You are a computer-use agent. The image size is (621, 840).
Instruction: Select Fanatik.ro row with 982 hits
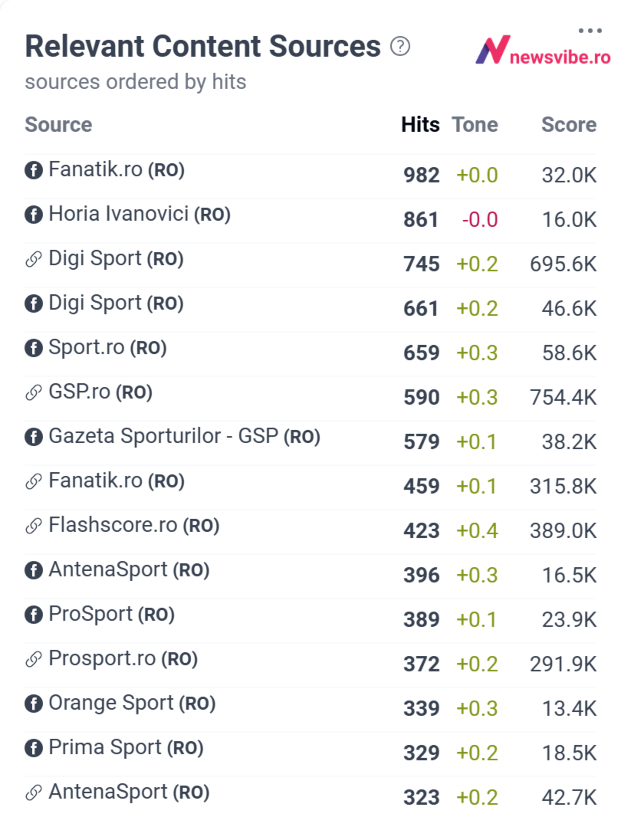pyautogui.click(x=310, y=176)
